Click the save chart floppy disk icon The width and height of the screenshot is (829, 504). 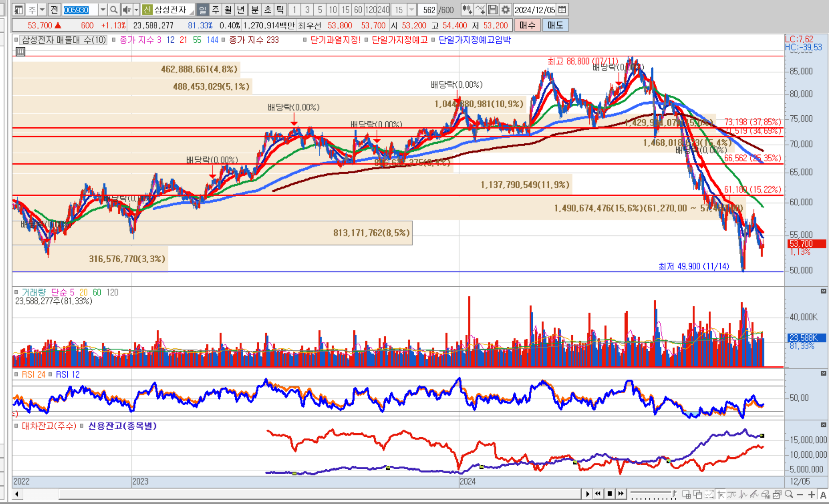pos(493,9)
